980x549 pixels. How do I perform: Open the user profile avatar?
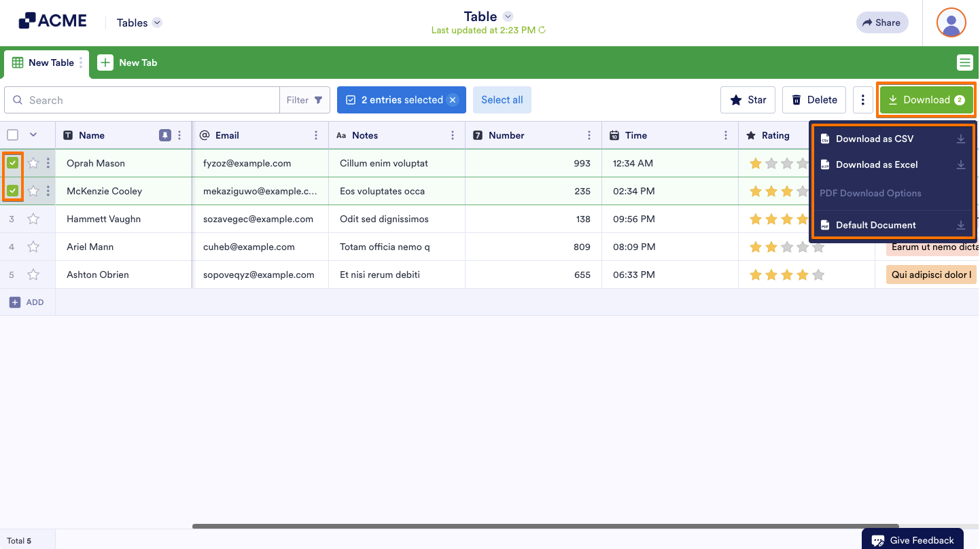[x=951, y=22]
